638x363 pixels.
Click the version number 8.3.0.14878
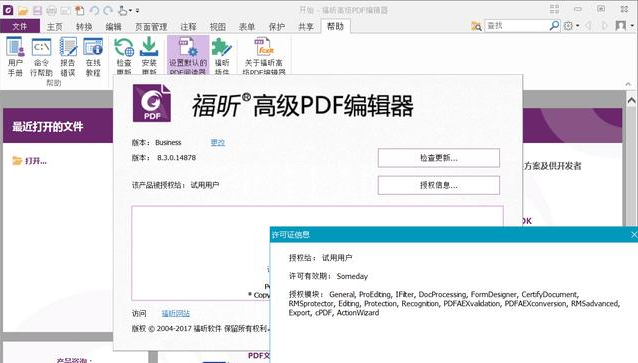click(176, 157)
